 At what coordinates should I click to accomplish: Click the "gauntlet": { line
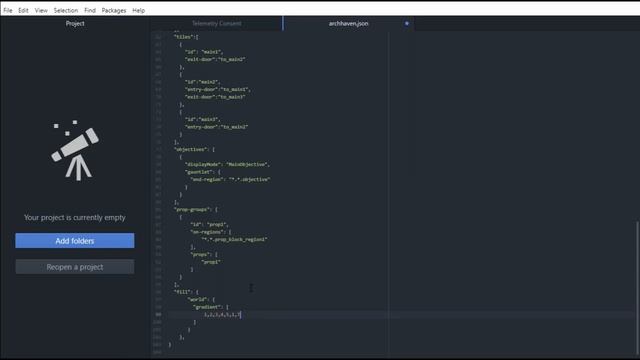(202, 172)
